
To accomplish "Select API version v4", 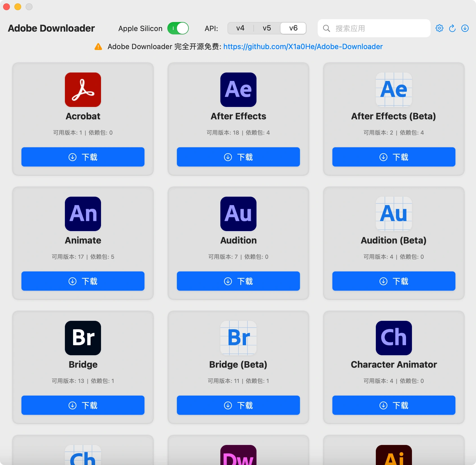I will (240, 28).
